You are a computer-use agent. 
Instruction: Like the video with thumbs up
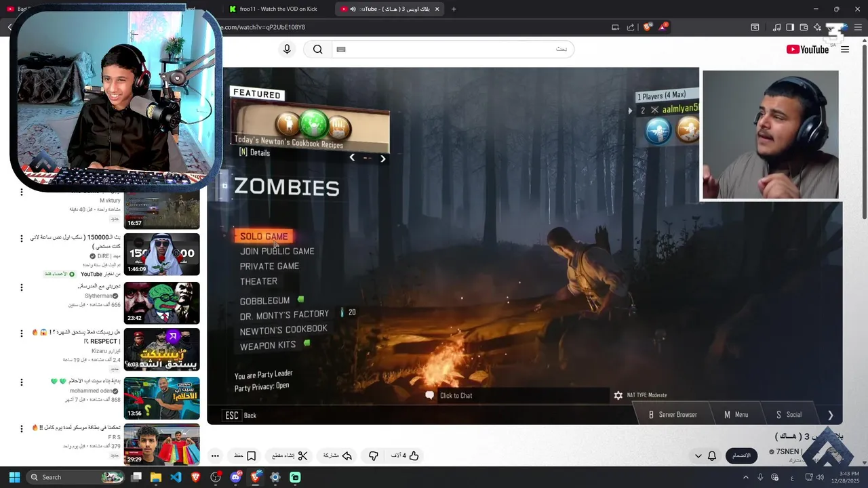[406, 455]
